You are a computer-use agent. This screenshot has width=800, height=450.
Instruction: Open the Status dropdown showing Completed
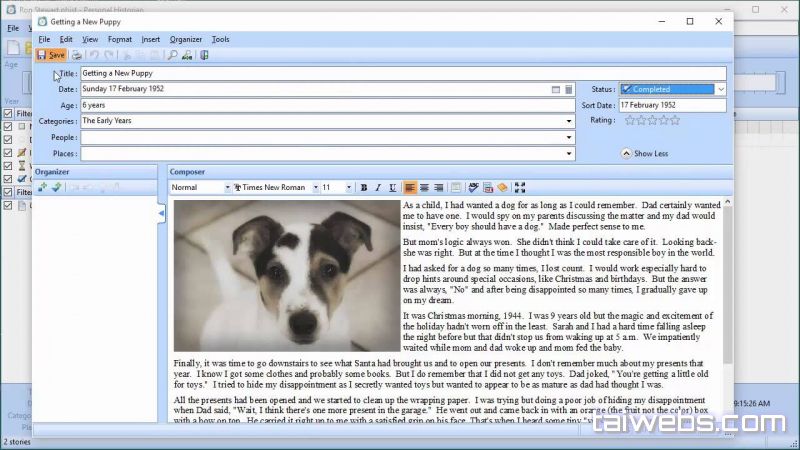721,89
